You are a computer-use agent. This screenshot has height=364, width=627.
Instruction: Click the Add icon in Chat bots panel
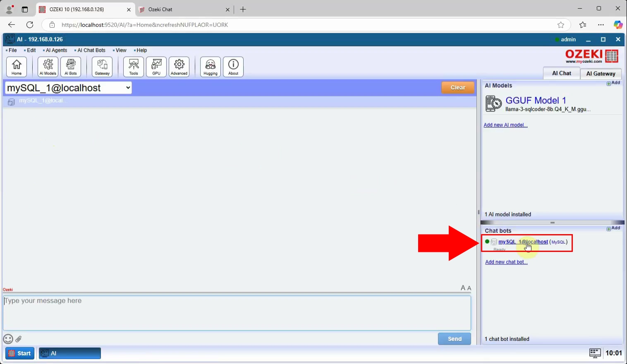(613, 228)
